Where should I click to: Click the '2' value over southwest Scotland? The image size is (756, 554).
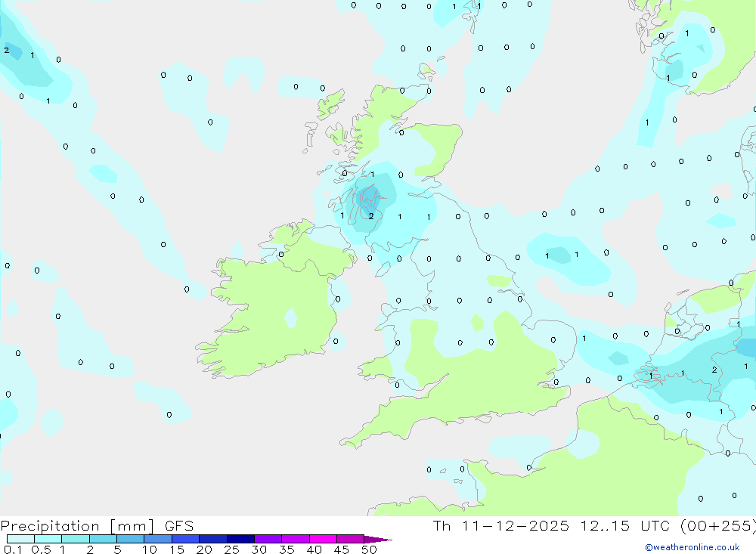[x=370, y=216]
